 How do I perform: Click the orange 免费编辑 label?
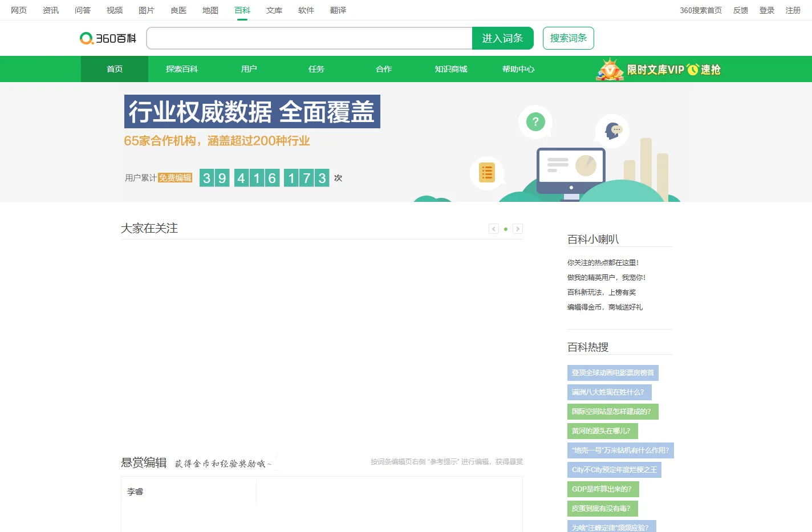(175, 178)
